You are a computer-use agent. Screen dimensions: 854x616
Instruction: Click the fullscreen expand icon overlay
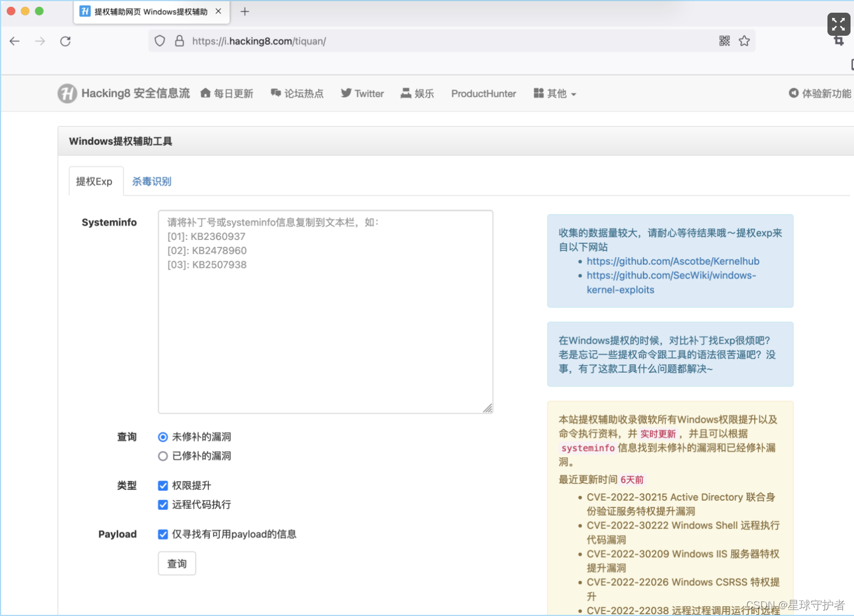coord(838,24)
